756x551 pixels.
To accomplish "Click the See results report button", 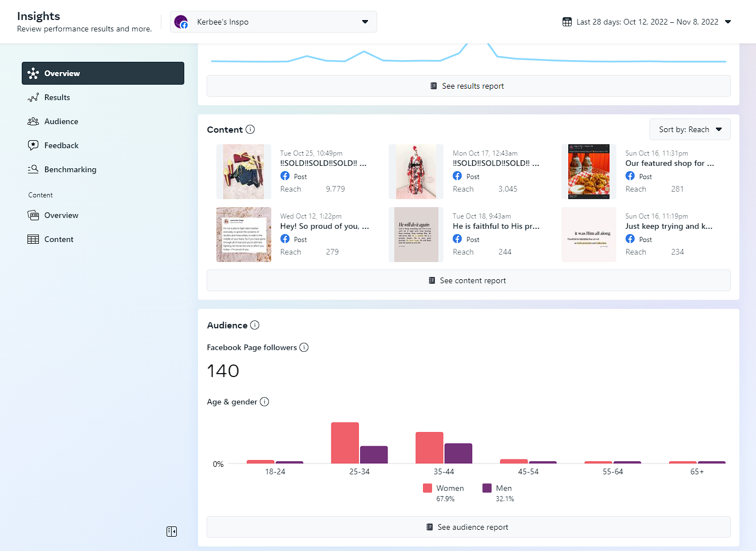I will click(x=469, y=86).
